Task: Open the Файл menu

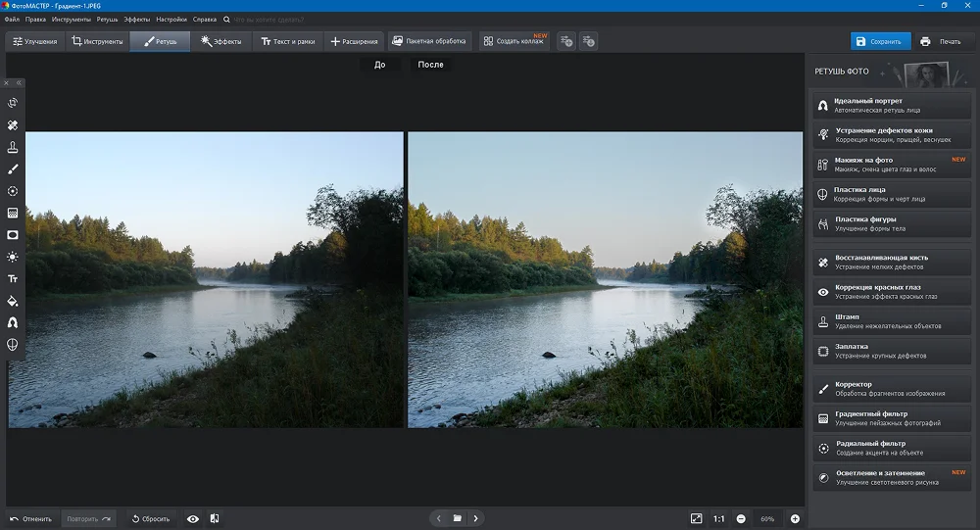Action: pos(12,20)
